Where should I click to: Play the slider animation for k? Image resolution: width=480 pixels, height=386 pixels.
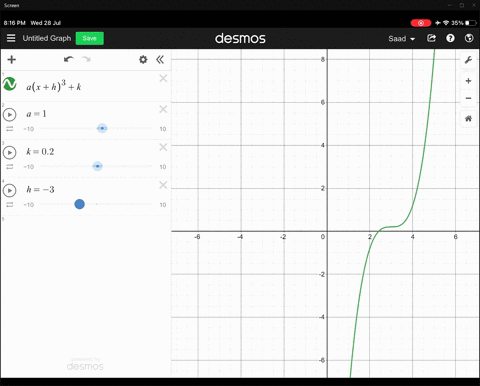(10, 153)
